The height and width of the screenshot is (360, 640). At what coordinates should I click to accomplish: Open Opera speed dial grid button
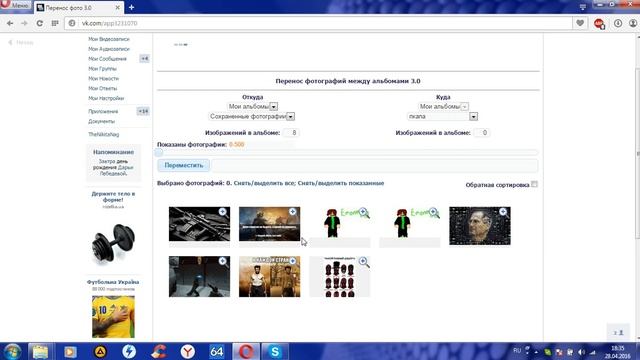click(x=55, y=23)
